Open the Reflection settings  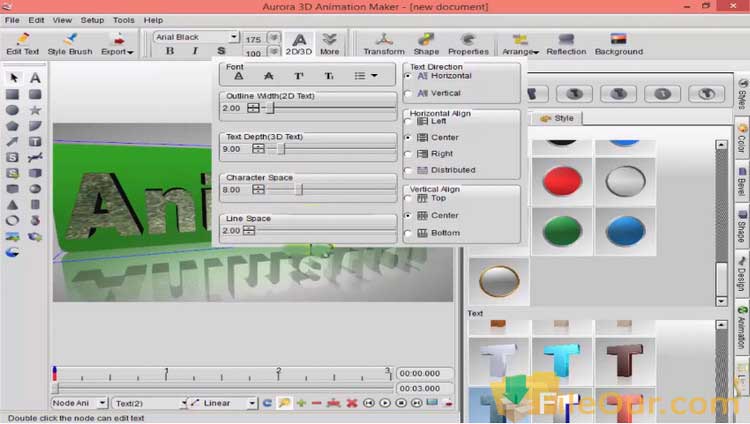[566, 44]
